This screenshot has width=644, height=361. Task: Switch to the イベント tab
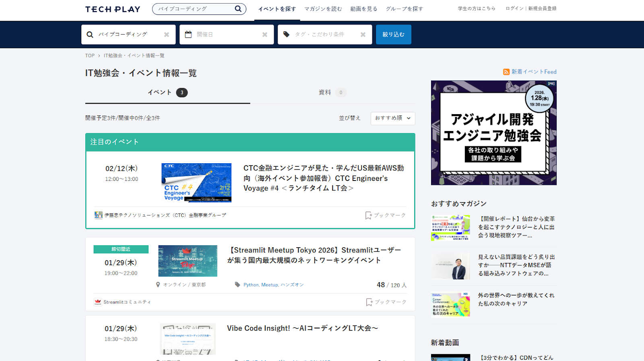[167, 92]
